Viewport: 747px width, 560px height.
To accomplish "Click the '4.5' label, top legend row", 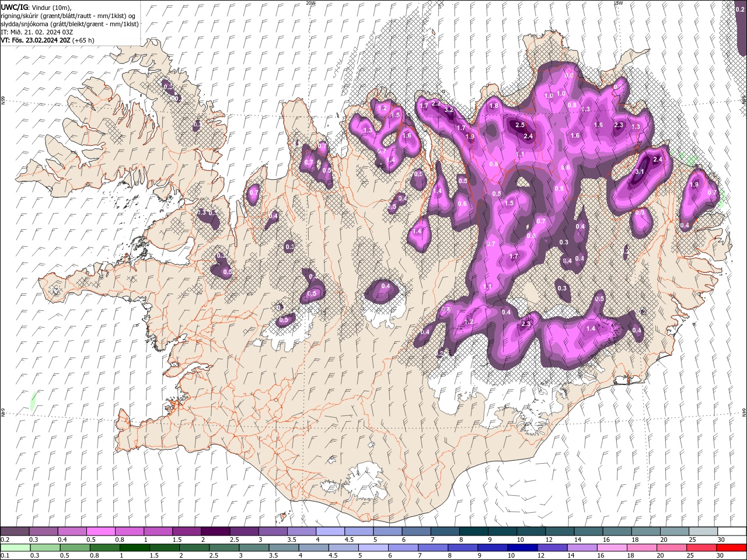I will click(x=349, y=540).
